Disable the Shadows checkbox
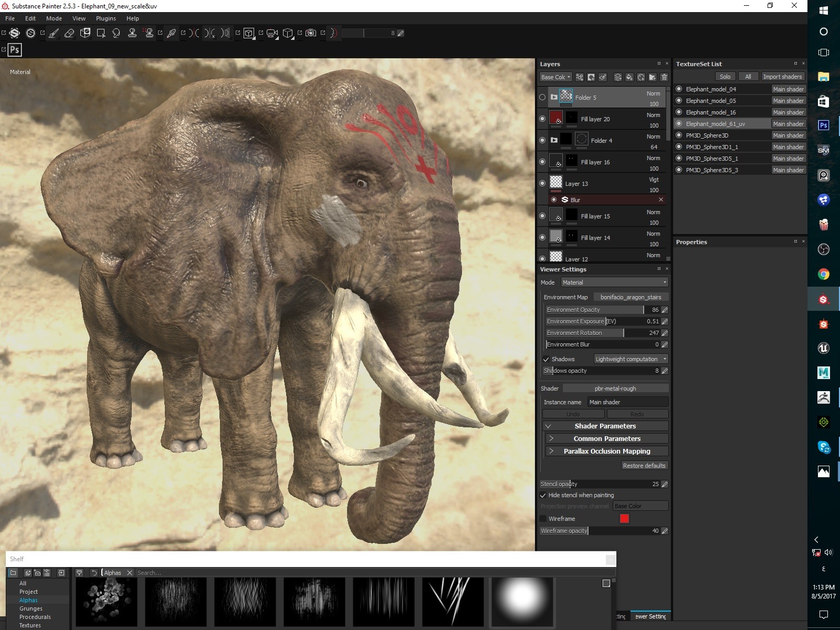 coord(546,359)
